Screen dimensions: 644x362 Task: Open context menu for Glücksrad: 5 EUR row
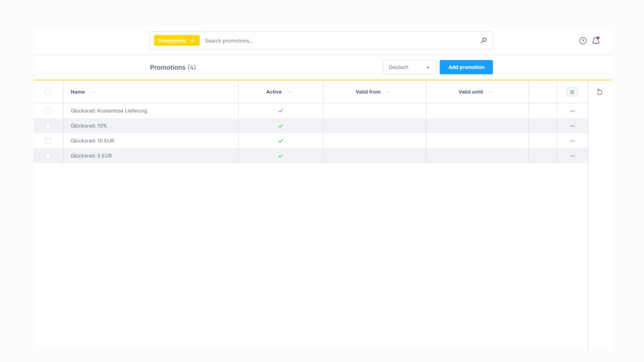pyautogui.click(x=572, y=156)
